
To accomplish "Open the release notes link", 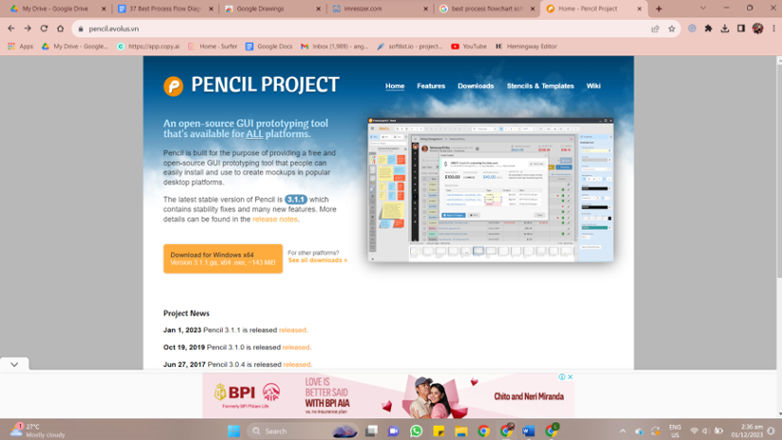I will [x=275, y=219].
